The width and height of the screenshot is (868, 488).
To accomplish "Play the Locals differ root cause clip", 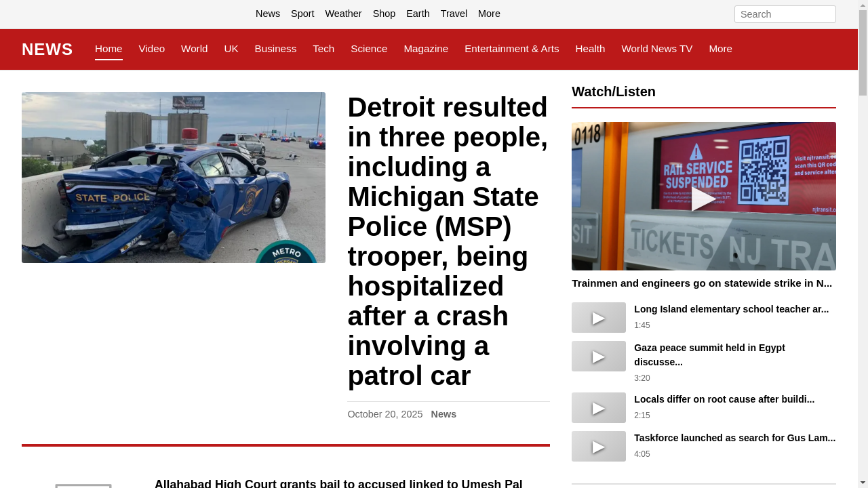I will coord(598,407).
